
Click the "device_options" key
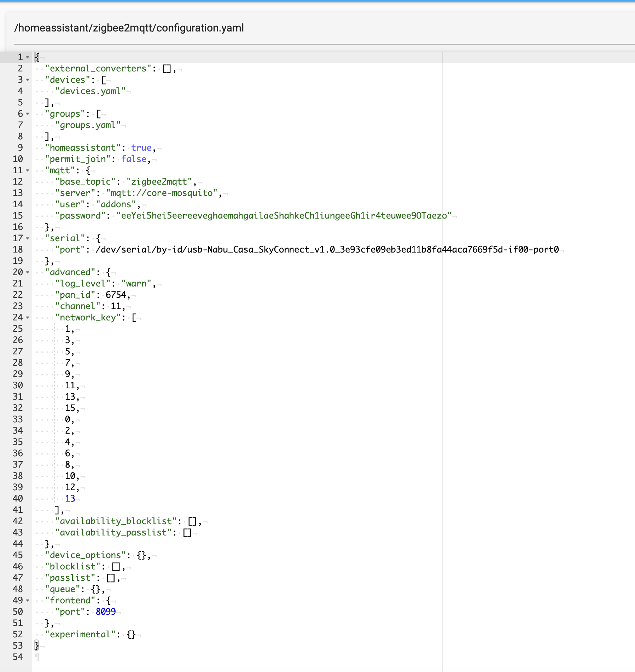coord(86,555)
